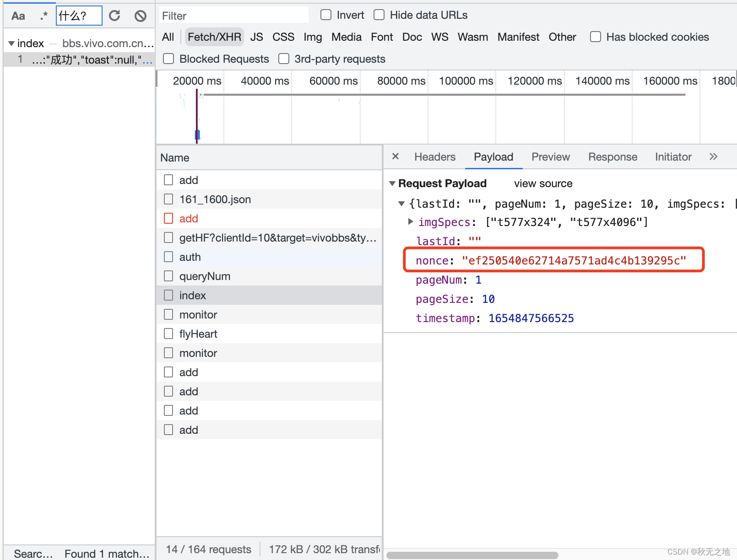
Task: Click the lastId payload entry
Action: pyautogui.click(x=449, y=241)
